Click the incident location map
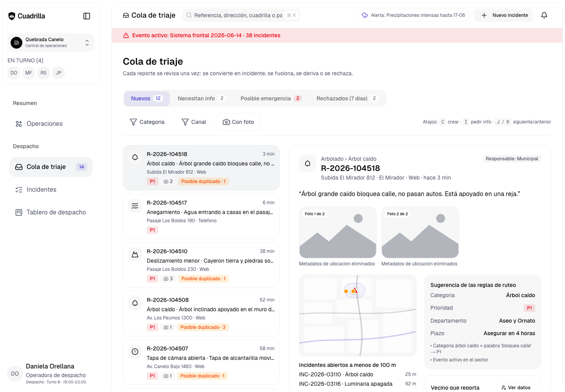The image size is (565, 392). point(357,316)
